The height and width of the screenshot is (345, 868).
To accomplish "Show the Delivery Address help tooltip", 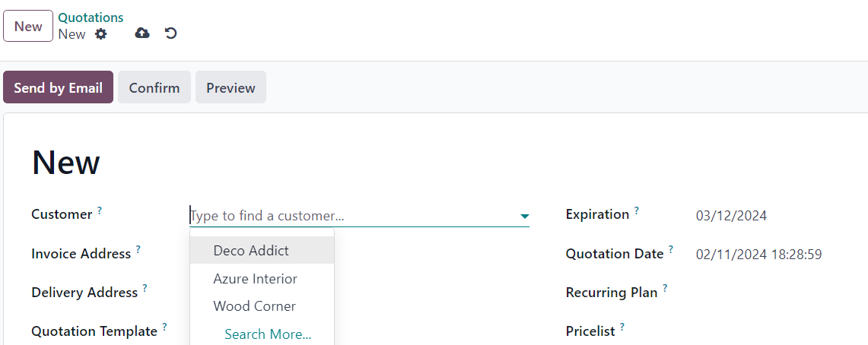I will 145,288.
